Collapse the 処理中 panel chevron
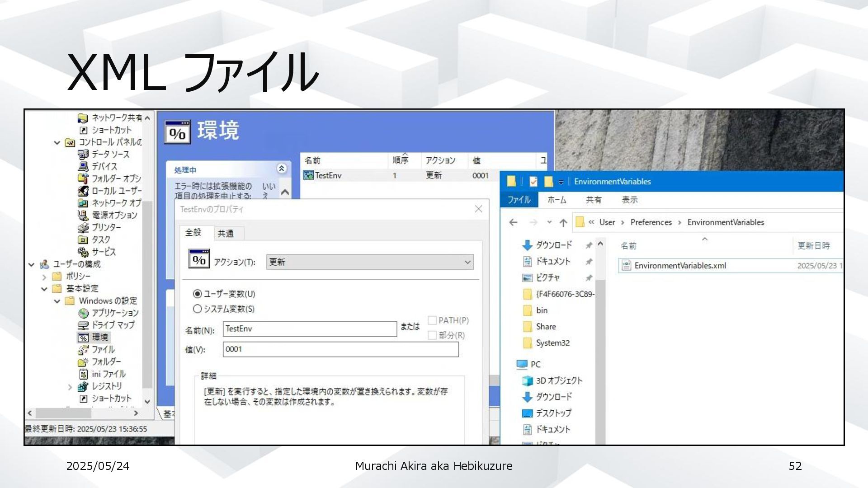This screenshot has height=488, width=868. pyautogui.click(x=281, y=169)
